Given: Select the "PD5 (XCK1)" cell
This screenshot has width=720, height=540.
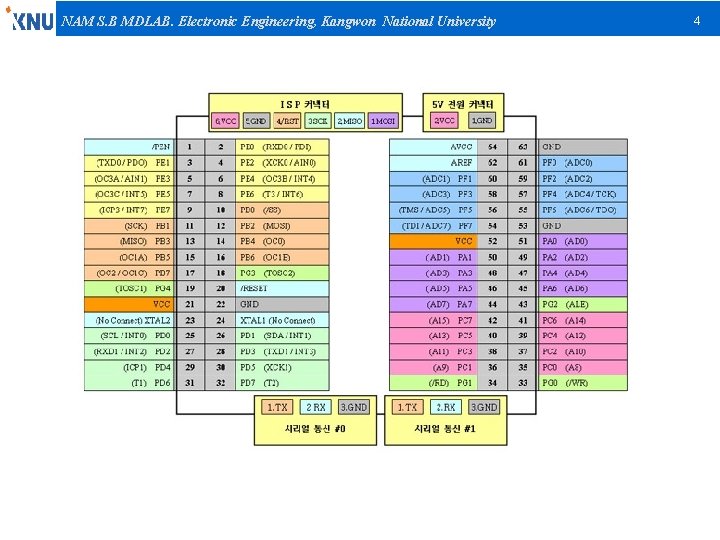Looking at the screenshot, I should (282, 367).
